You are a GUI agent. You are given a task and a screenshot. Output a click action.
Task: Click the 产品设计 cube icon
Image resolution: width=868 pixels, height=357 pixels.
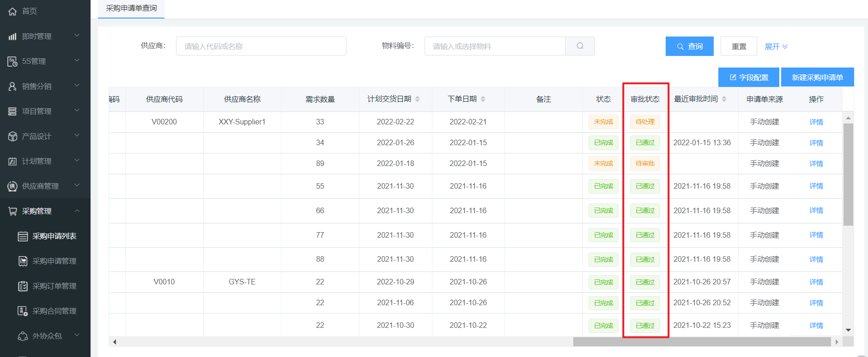12,136
